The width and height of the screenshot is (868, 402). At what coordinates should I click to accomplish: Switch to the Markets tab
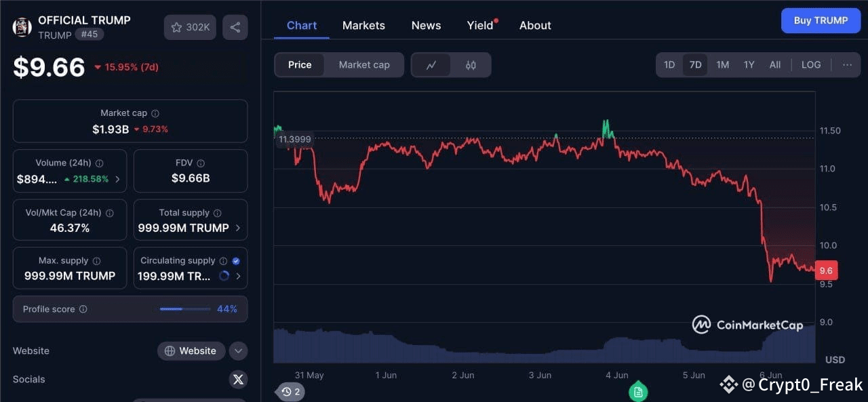[x=363, y=25]
